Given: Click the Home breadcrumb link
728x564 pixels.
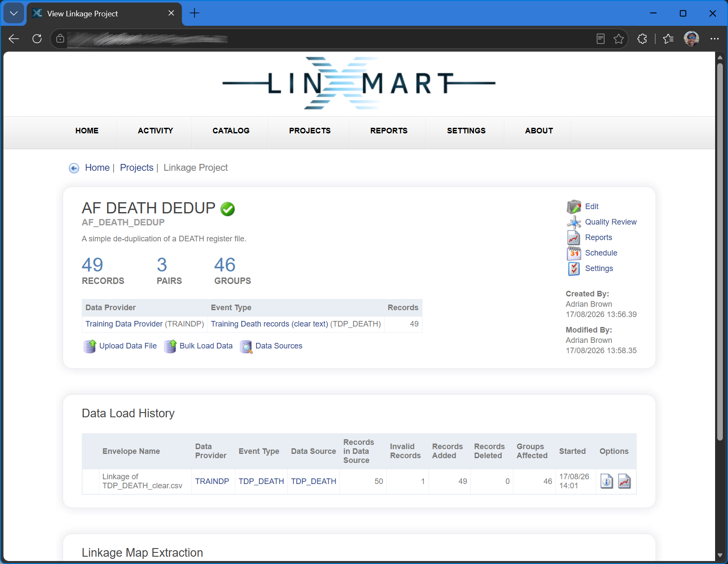Looking at the screenshot, I should click(97, 168).
